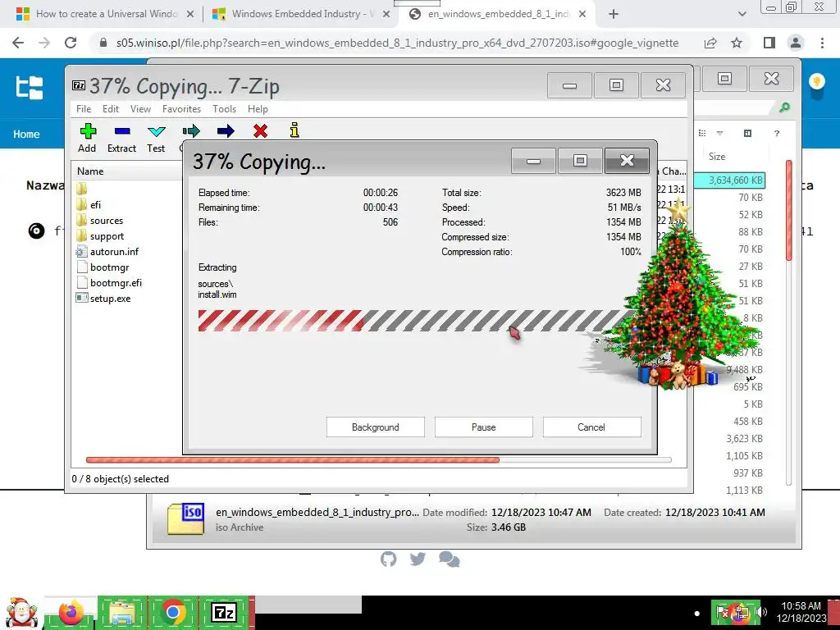Select the bootmgr file
The width and height of the screenshot is (840, 630).
point(109,267)
